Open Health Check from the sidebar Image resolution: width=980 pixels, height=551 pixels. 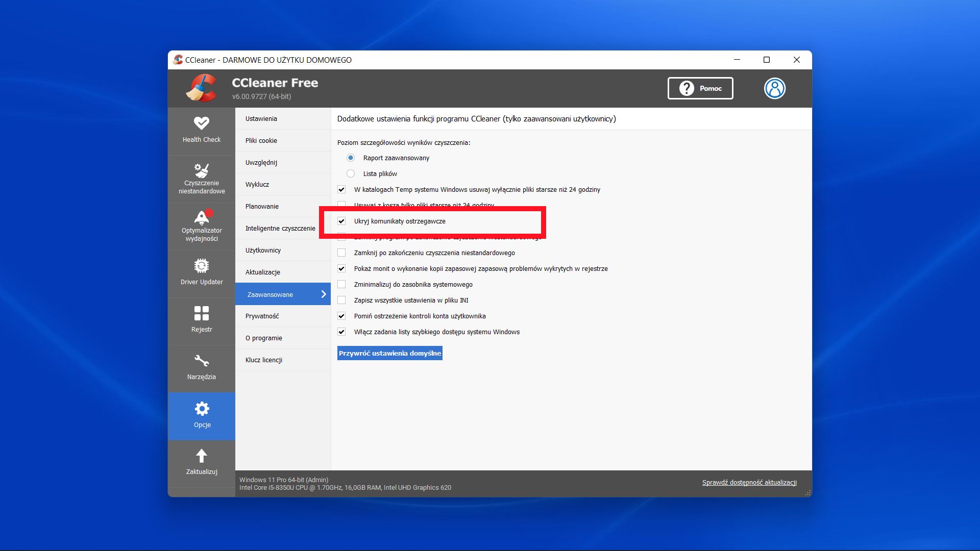(202, 129)
